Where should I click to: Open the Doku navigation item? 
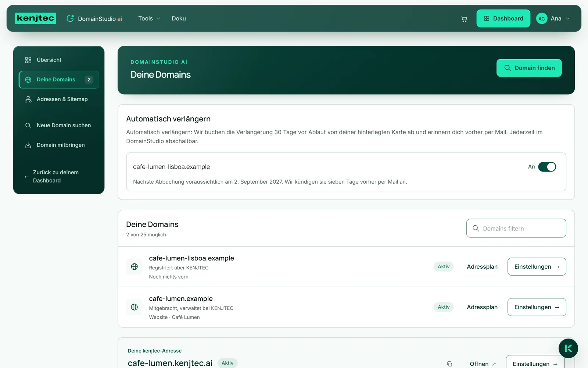coord(179,18)
